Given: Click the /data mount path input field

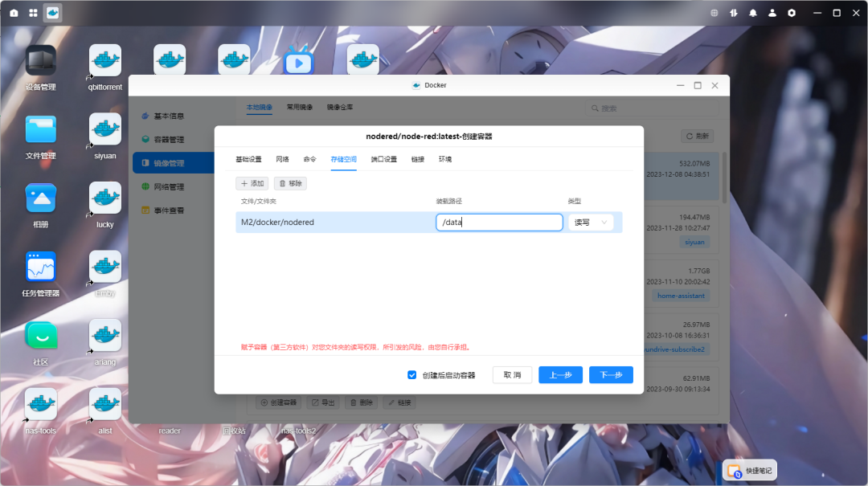Looking at the screenshot, I should 498,222.
